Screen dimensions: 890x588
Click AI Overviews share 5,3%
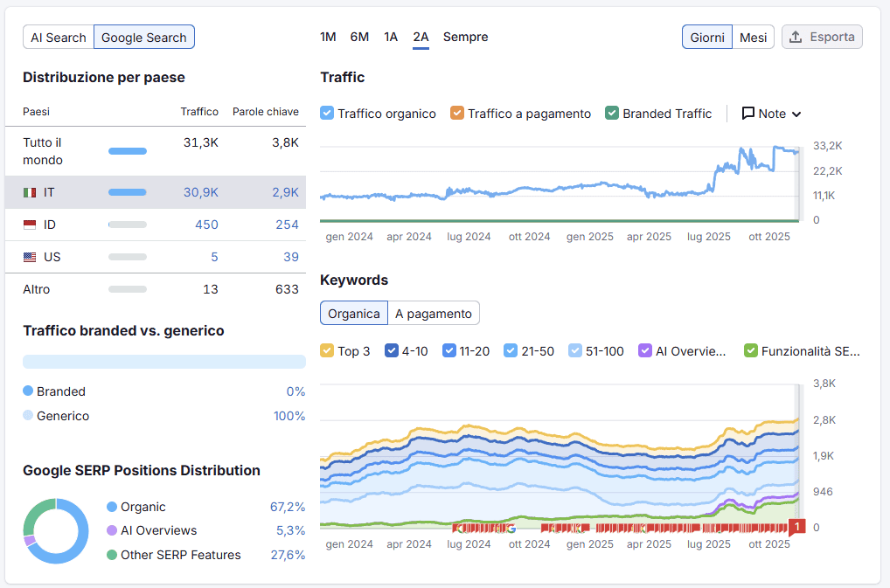pyautogui.click(x=290, y=530)
